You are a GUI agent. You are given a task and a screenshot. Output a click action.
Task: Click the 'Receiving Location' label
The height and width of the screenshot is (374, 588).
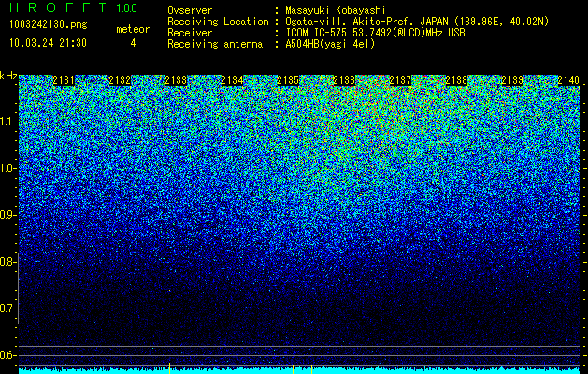pyautogui.click(x=218, y=22)
